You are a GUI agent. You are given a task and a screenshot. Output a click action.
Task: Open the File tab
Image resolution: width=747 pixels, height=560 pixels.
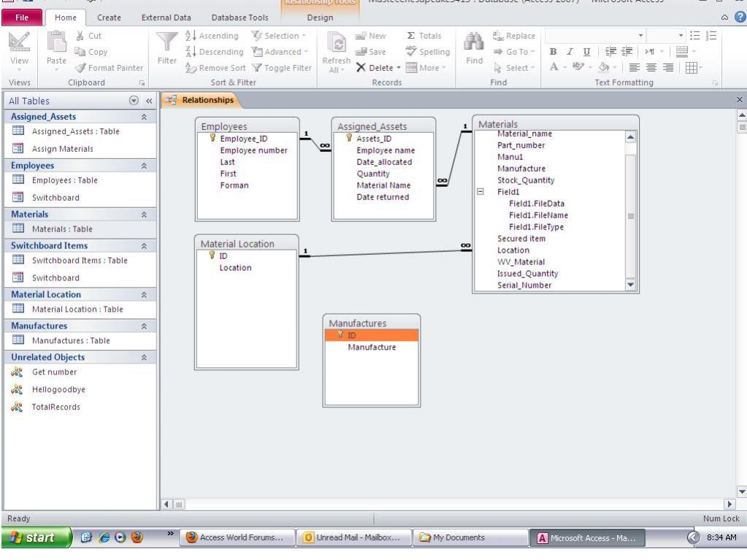[x=21, y=18]
